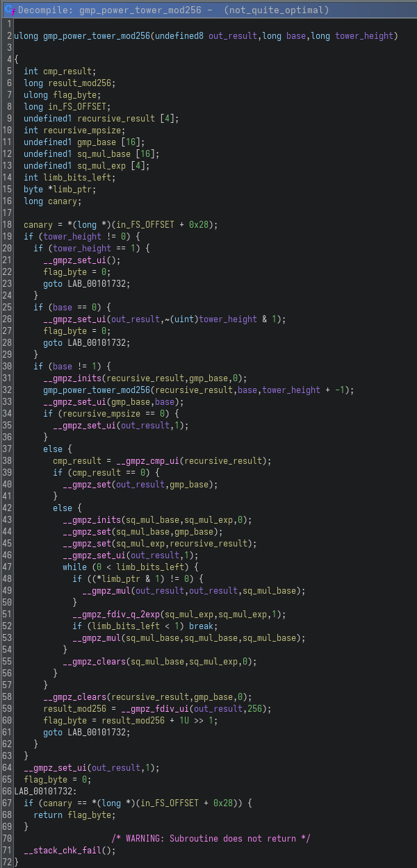Select the while loop keyword

point(75,567)
